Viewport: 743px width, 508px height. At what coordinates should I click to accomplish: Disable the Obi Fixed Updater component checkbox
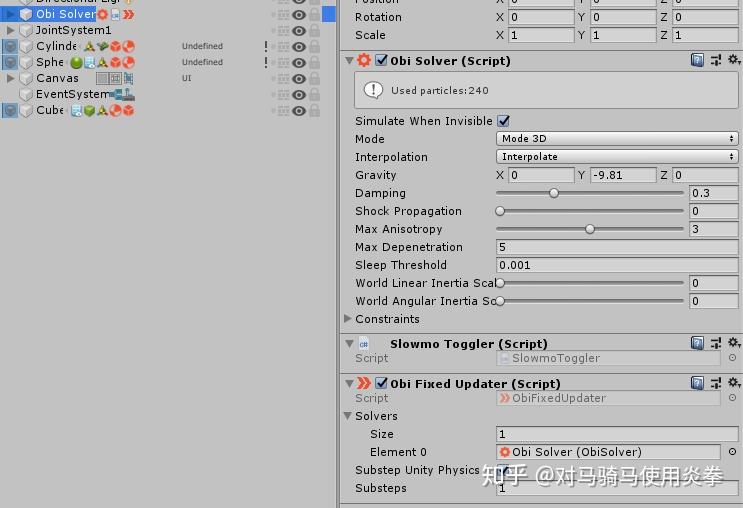coord(381,382)
